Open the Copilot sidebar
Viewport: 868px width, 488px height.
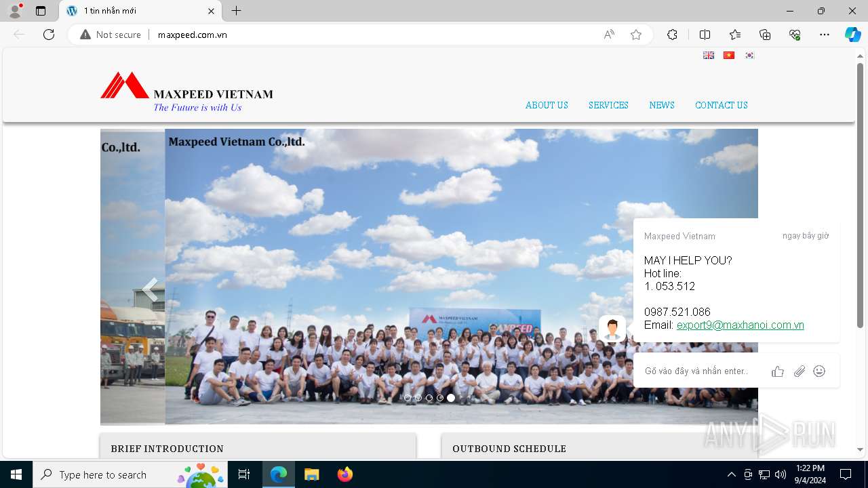click(853, 35)
